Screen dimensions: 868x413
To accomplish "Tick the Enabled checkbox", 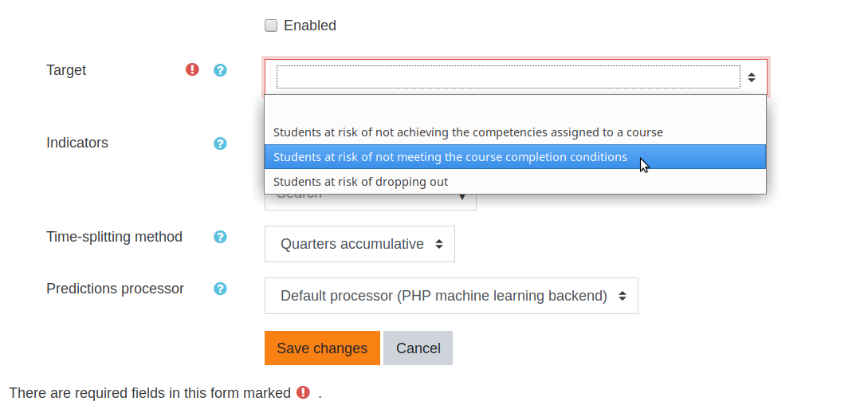I will [x=271, y=26].
